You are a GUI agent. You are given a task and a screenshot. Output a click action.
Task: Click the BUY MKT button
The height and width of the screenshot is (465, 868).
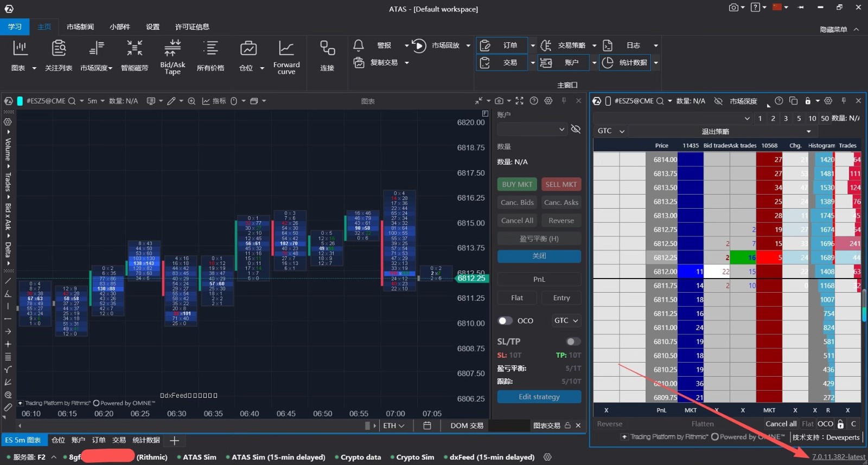pyautogui.click(x=517, y=184)
